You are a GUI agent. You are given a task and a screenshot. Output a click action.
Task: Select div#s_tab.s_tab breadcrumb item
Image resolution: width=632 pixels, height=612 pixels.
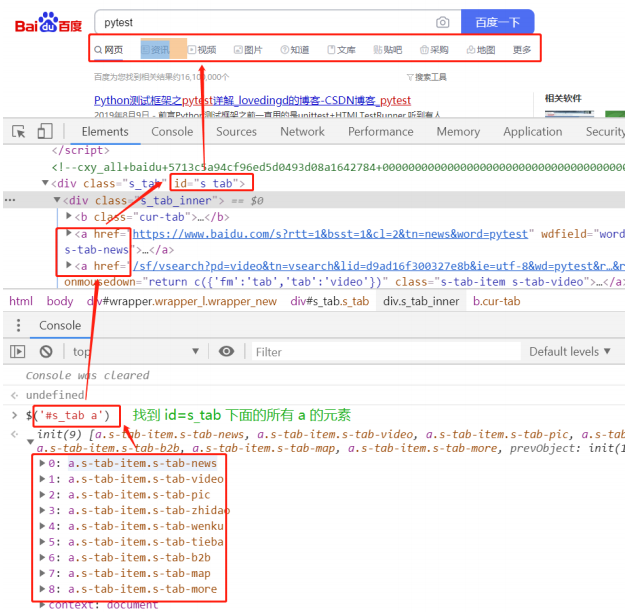[330, 301]
